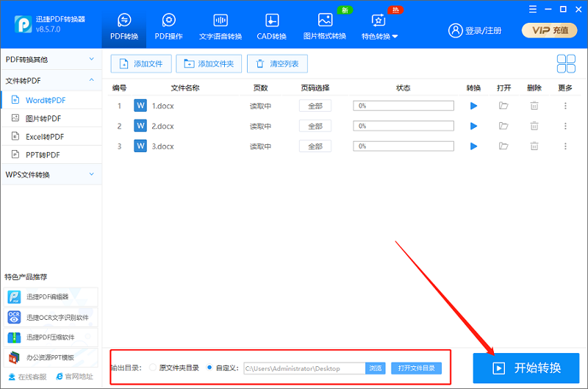The height and width of the screenshot is (389, 588).
Task: Click the 浏览 browse button
Action: click(376, 368)
